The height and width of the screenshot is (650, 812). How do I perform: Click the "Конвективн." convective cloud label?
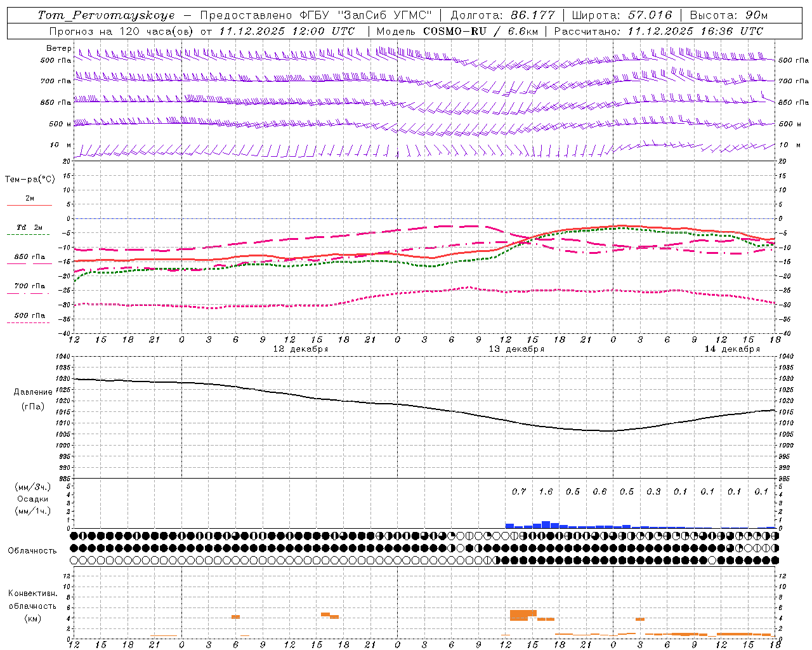tap(32, 594)
